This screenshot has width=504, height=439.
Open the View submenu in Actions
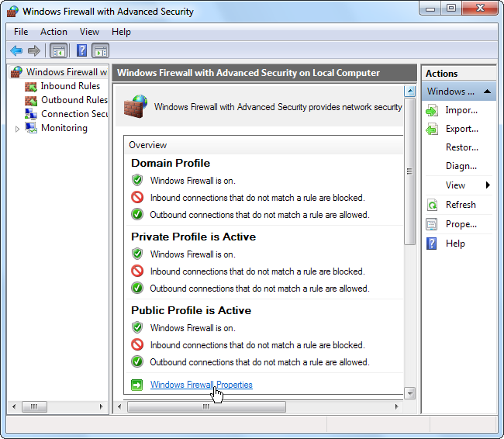pyautogui.click(x=455, y=185)
